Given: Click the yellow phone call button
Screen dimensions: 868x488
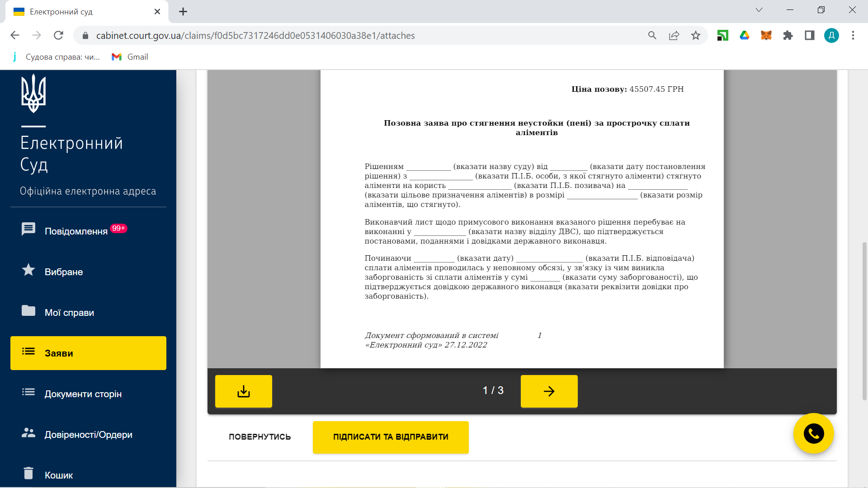Looking at the screenshot, I should coord(813,434).
